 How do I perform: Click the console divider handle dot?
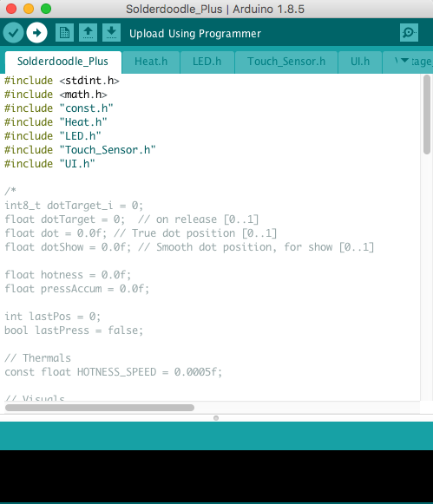[x=216, y=418]
